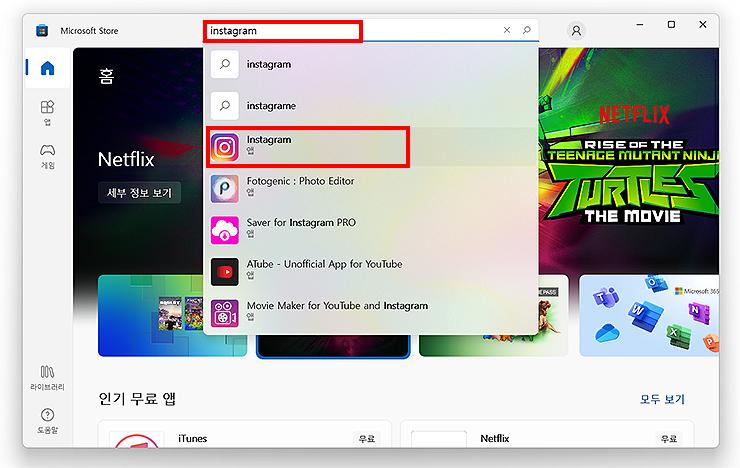
Task: Open the Roblox games promo thumbnail
Action: 150,316
